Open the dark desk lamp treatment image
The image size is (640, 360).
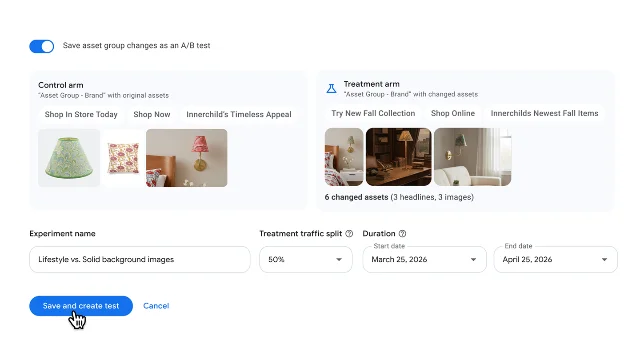pyautogui.click(x=398, y=157)
